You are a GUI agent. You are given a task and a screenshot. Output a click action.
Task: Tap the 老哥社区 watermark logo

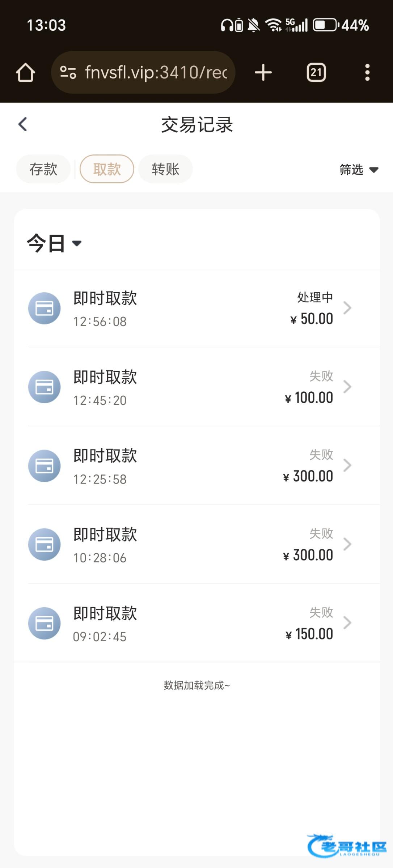point(347,846)
